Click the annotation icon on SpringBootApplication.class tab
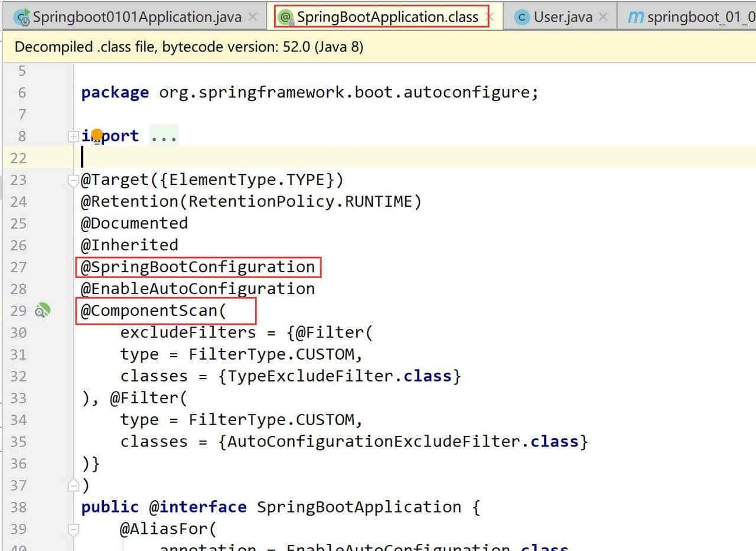The image size is (756, 551). 285,17
